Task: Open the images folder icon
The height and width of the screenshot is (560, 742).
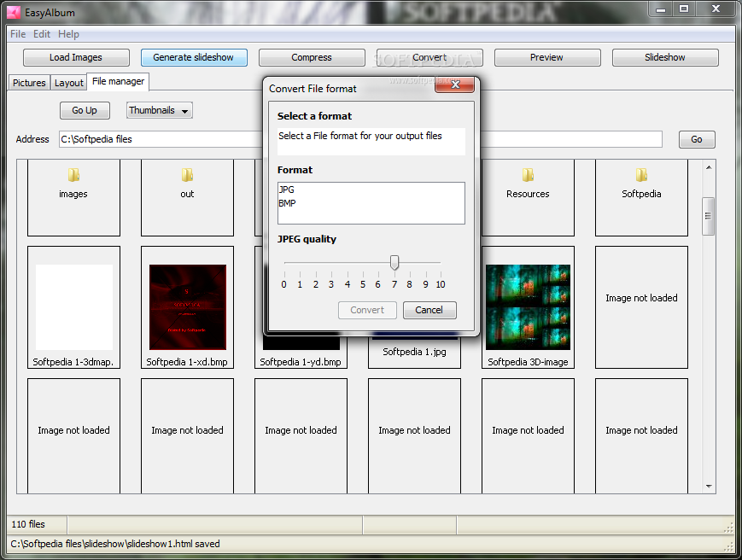Action: (73, 175)
